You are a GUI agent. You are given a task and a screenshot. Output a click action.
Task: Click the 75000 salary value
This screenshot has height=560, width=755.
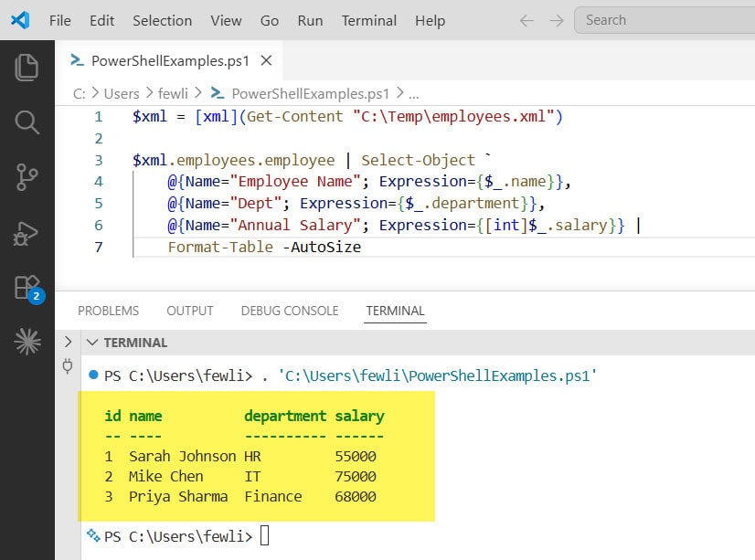(356, 476)
